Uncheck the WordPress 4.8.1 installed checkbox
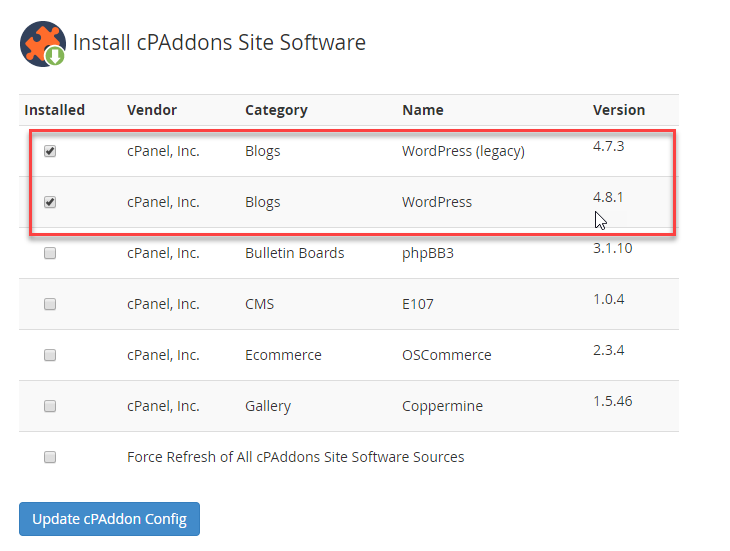Image resolution: width=730 pixels, height=551 pixels. (50, 202)
